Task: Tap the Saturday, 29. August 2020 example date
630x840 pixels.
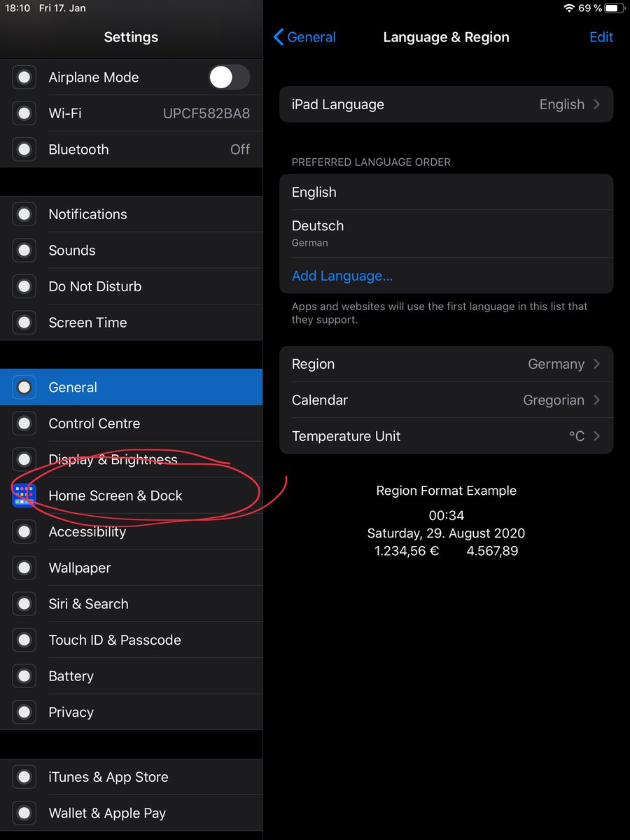Action: click(446, 533)
